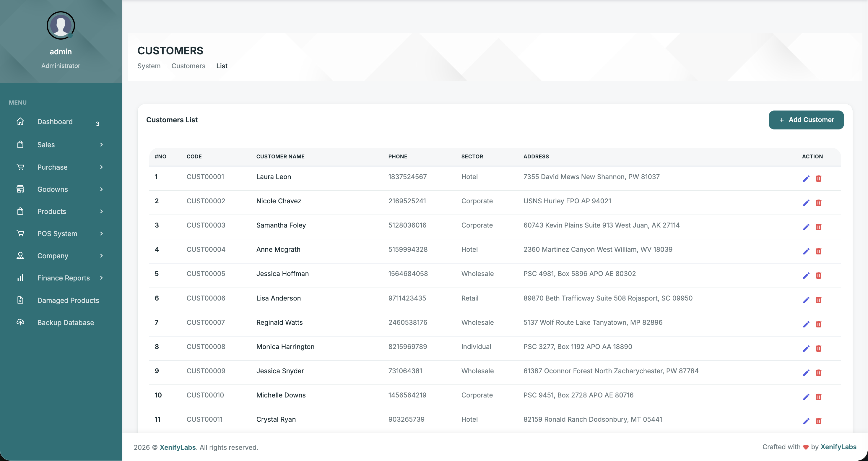Open the XenifyLabs link in copyright notice
The height and width of the screenshot is (461, 868).
coord(178,447)
